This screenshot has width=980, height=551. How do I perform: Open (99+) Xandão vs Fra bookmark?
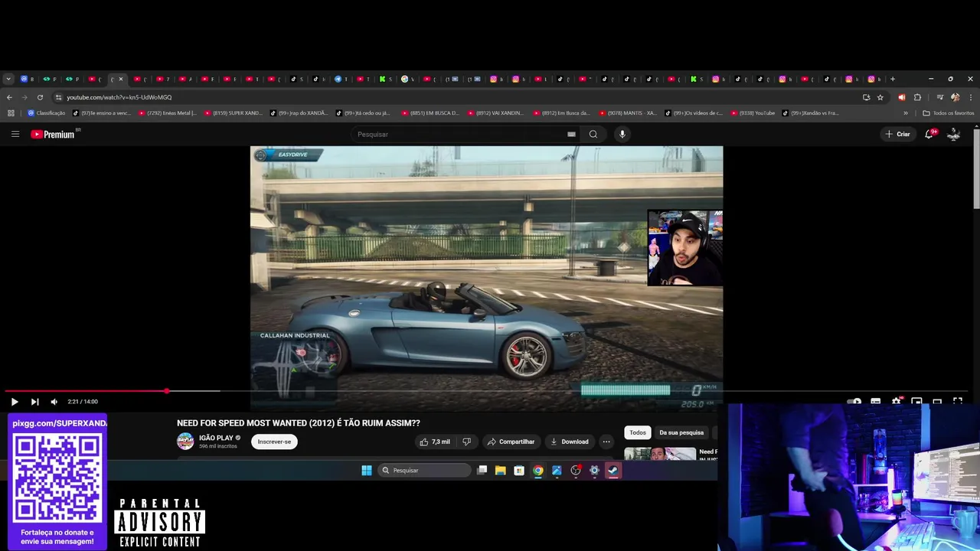pos(810,113)
